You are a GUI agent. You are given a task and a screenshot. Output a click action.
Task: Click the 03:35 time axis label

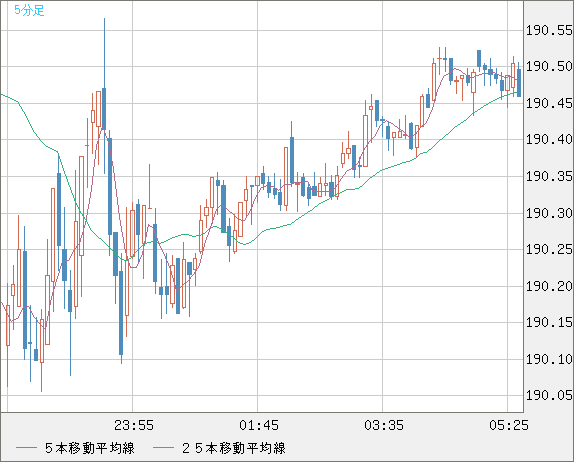[384, 425]
